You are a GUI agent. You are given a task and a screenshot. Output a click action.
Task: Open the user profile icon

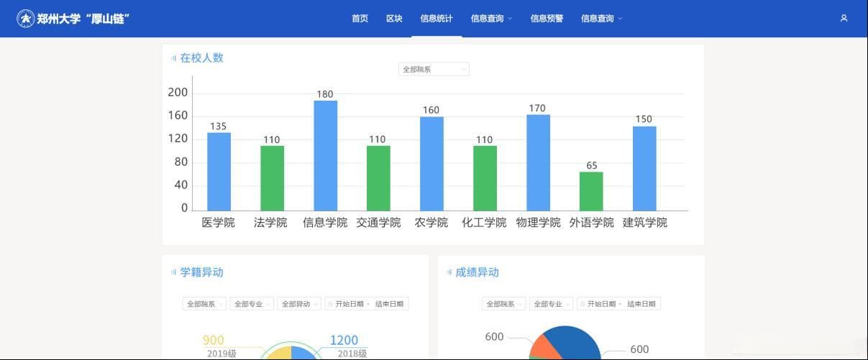[844, 19]
